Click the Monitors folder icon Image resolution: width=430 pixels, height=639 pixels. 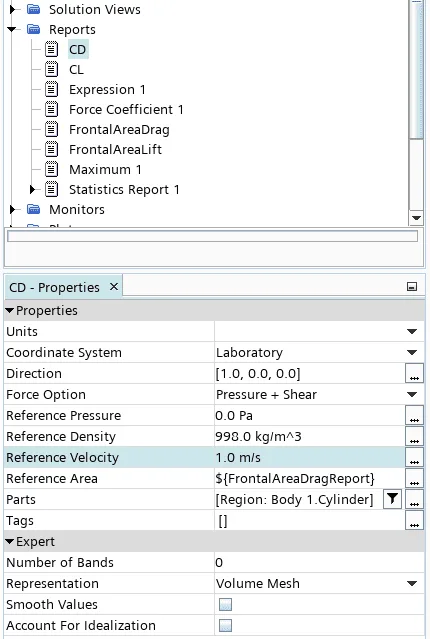coord(33,209)
